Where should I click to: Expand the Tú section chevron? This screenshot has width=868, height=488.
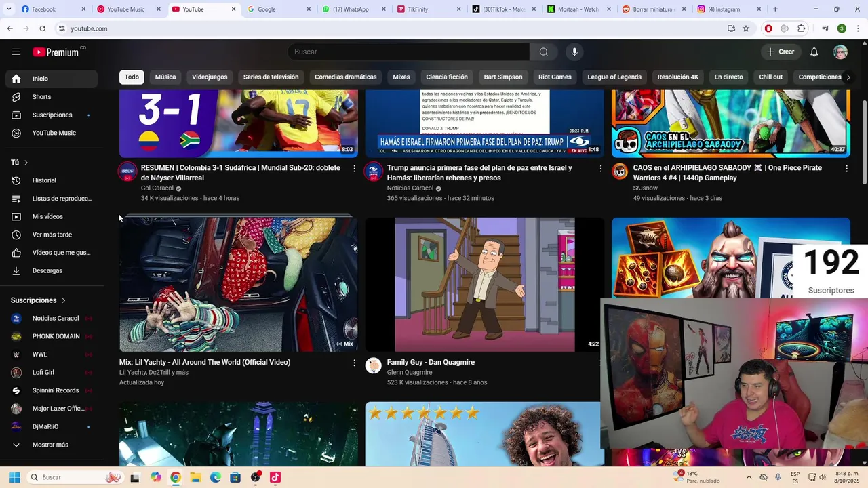26,163
